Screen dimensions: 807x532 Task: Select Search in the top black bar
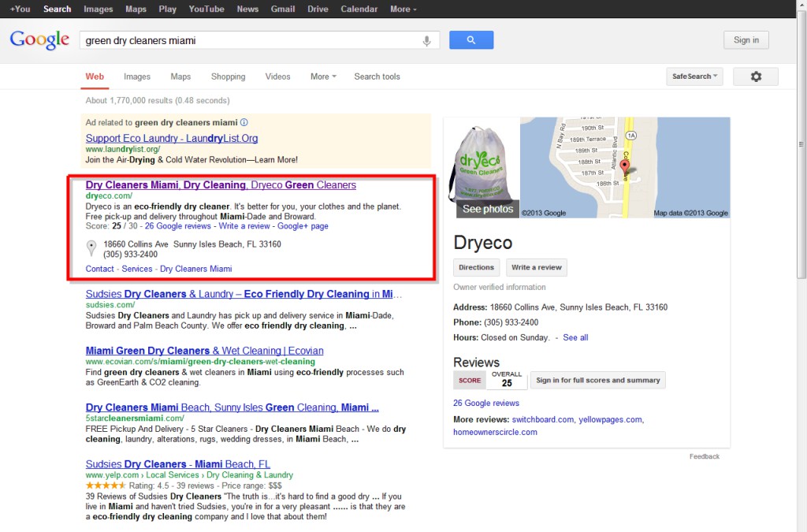tap(57, 9)
